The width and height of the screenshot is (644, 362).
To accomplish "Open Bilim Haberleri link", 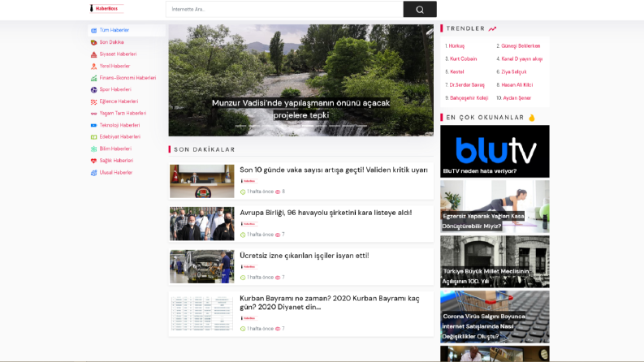I will [x=115, y=149].
